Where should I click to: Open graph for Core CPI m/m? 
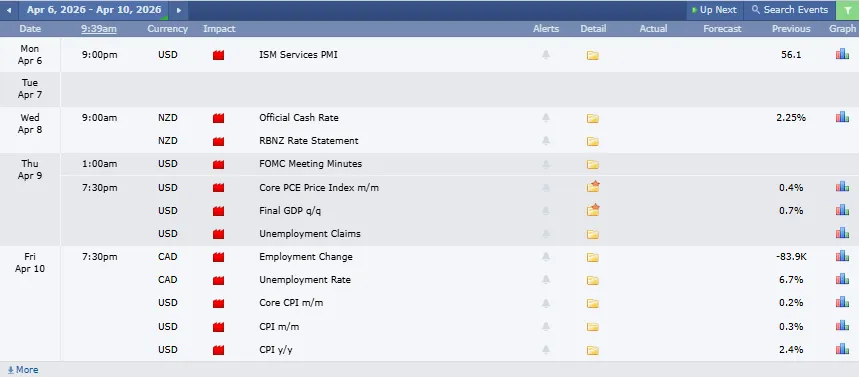click(x=843, y=302)
